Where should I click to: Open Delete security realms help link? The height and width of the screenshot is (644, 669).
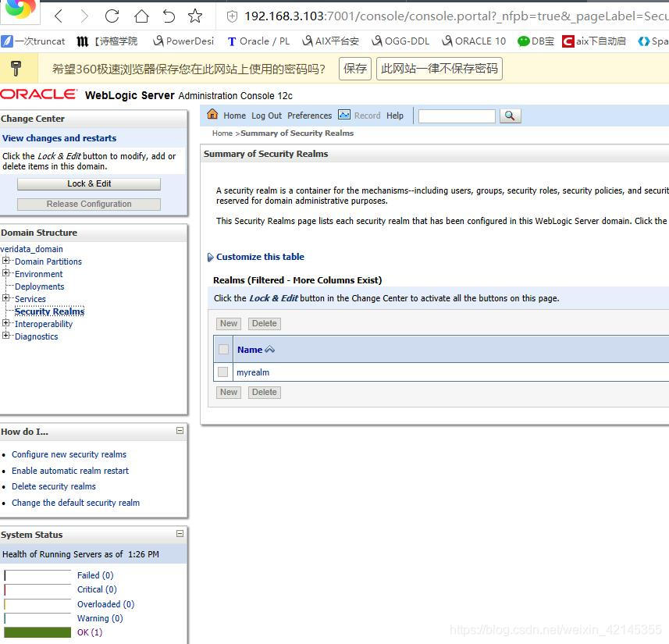(54, 486)
